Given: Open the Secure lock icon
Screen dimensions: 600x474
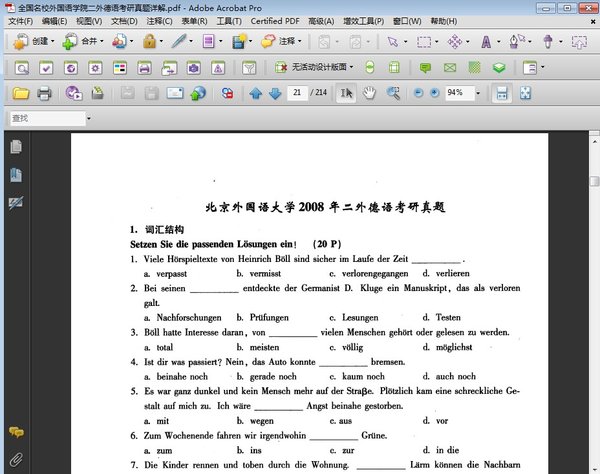Looking at the screenshot, I should (x=150, y=41).
